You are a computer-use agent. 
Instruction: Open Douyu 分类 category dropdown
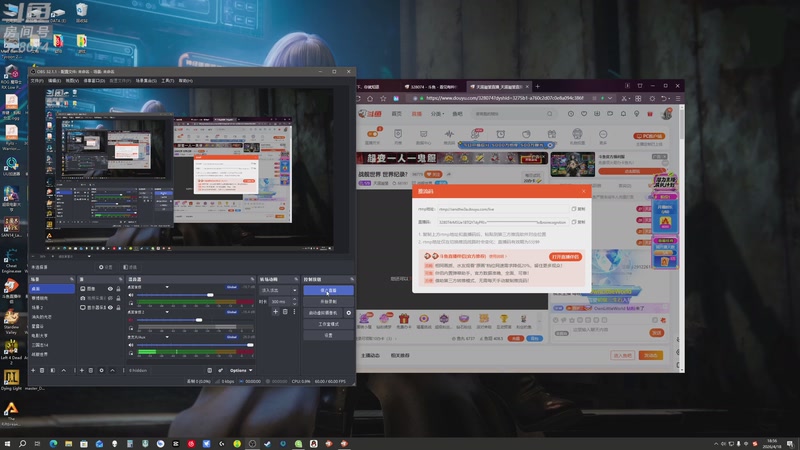437,114
